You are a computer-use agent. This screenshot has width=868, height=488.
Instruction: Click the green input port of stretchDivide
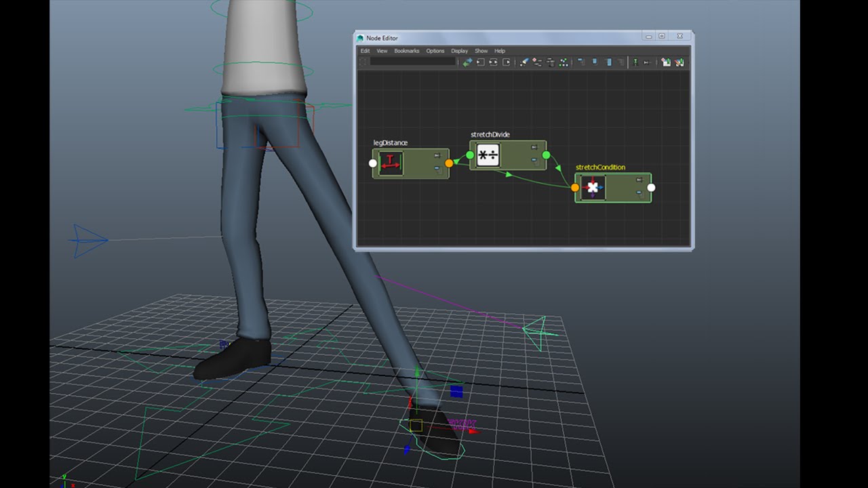click(470, 155)
